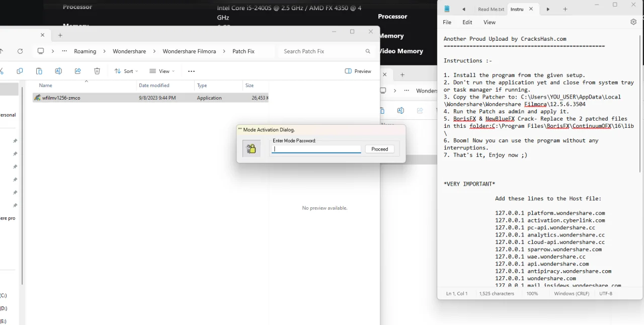
Task: Click the Delete trash icon in Patch Fix toolbar
Action: pyautogui.click(x=97, y=71)
